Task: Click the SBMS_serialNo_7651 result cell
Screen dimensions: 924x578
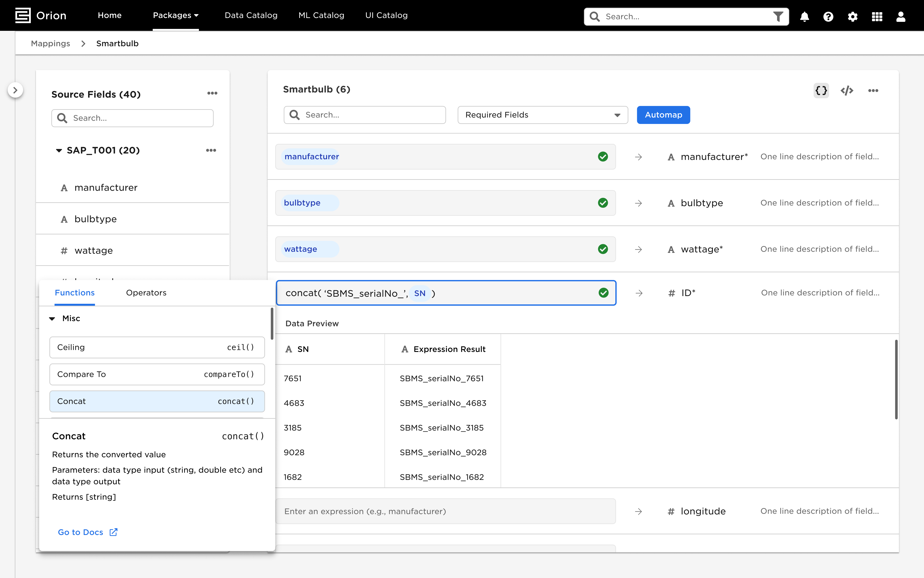Action: pos(441,378)
